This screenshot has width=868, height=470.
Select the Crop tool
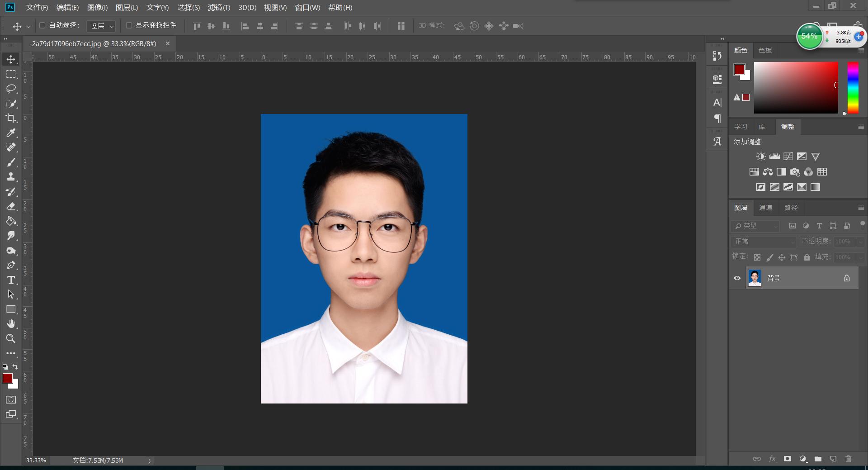tap(11, 118)
